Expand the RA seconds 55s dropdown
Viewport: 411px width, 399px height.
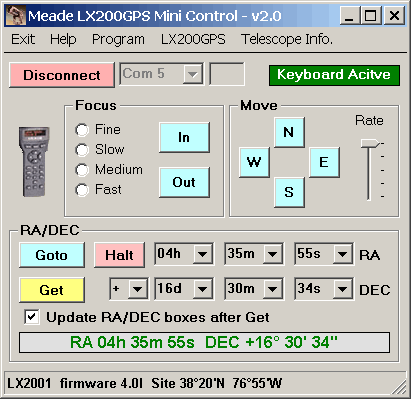(x=342, y=254)
